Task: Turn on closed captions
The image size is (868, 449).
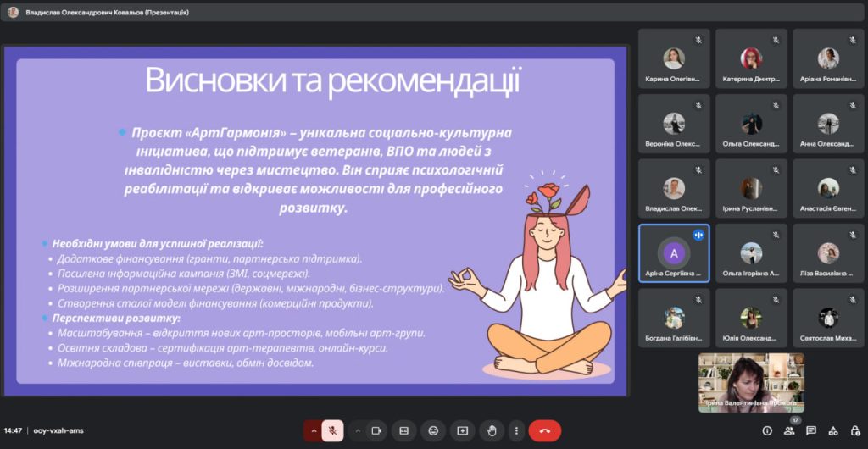Action: tap(404, 430)
